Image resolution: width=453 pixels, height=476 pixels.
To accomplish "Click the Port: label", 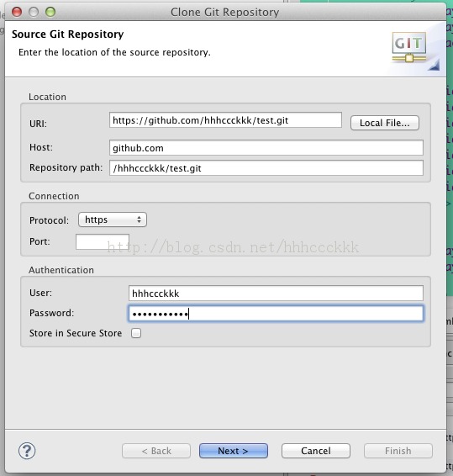I will click(40, 241).
